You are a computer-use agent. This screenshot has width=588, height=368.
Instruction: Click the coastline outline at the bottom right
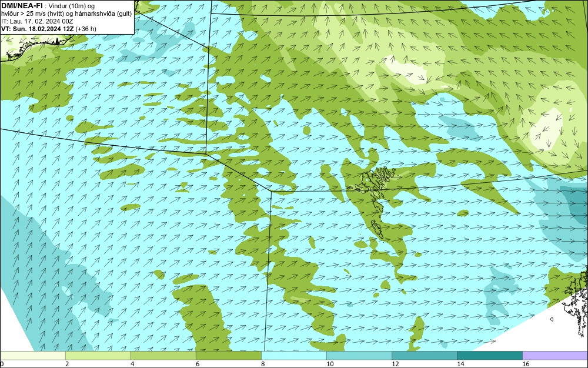(574, 303)
